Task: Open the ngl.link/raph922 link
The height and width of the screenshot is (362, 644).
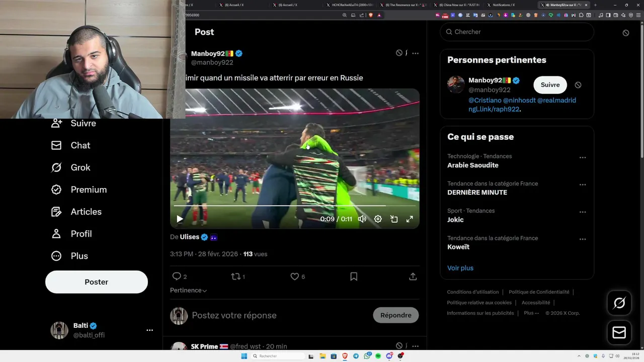Action: pos(494,109)
